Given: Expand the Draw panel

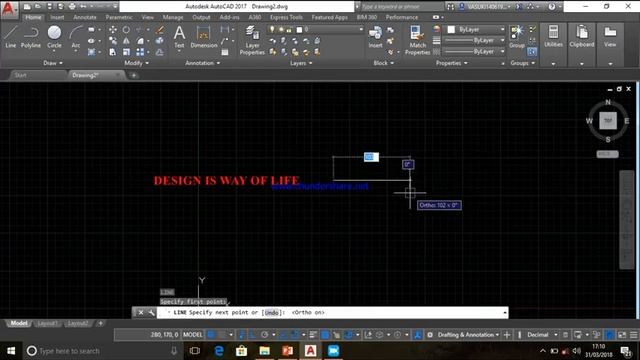Looking at the screenshot, I should (x=53, y=63).
